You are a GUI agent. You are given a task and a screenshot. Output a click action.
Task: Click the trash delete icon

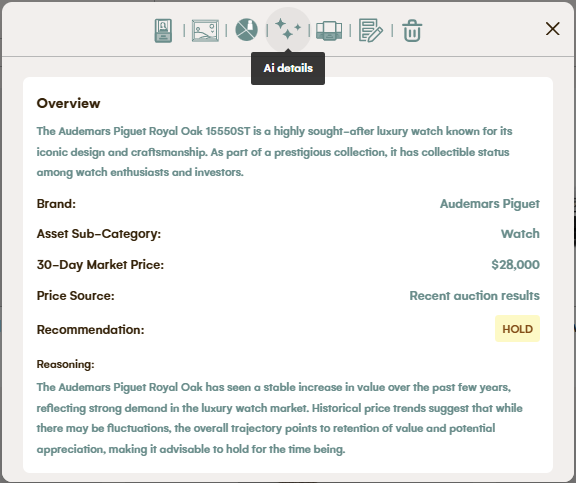tap(412, 30)
